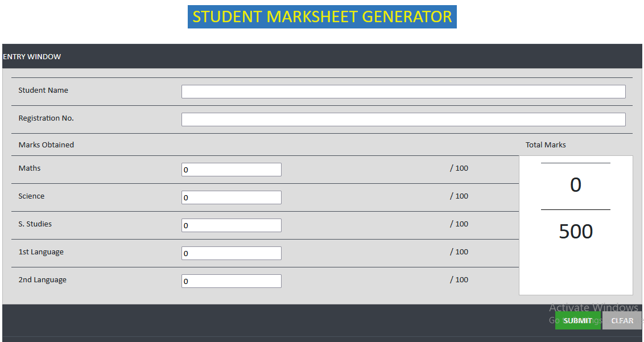The image size is (644, 342).
Task: Click the Marks Obtained heading
Action: pos(46,145)
